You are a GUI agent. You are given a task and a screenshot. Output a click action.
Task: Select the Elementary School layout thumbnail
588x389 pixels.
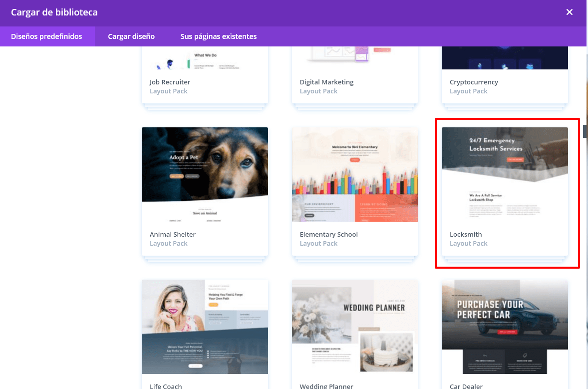coord(355,174)
